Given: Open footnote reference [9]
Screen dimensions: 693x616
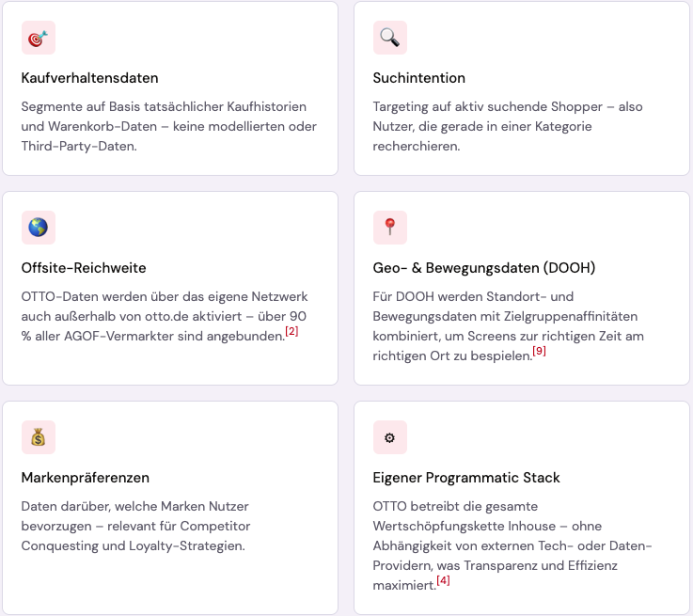Looking at the screenshot, I should pyautogui.click(x=539, y=351).
